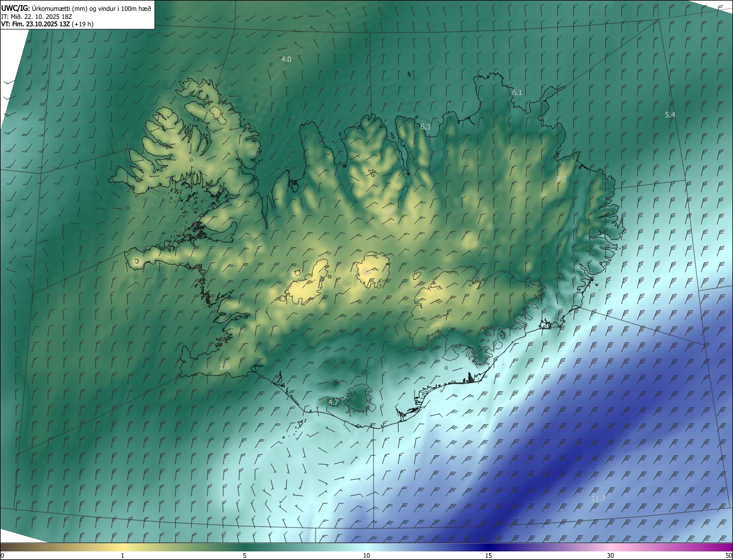Click the 'UWC/IG: Úrkomumætti' title line
733x560 pixels.
pos(76,7)
